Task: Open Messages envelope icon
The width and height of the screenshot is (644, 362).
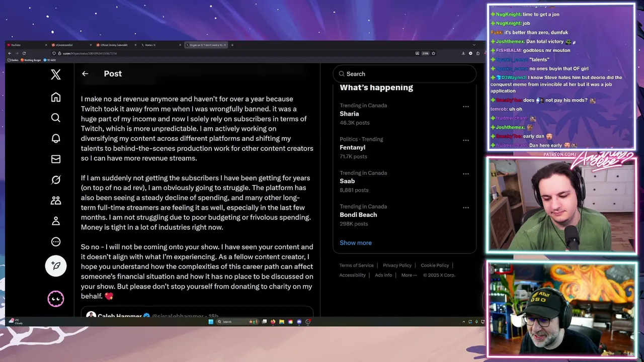Action: click(56, 159)
